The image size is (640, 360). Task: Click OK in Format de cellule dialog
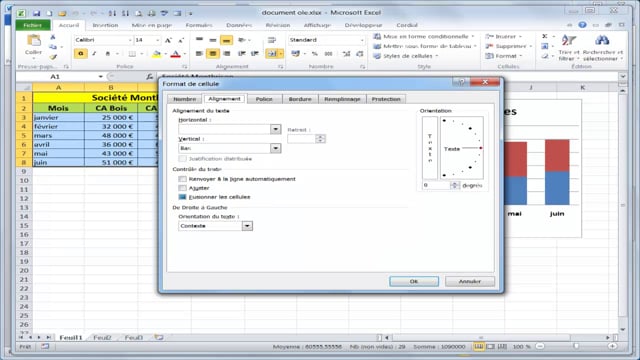(x=414, y=281)
